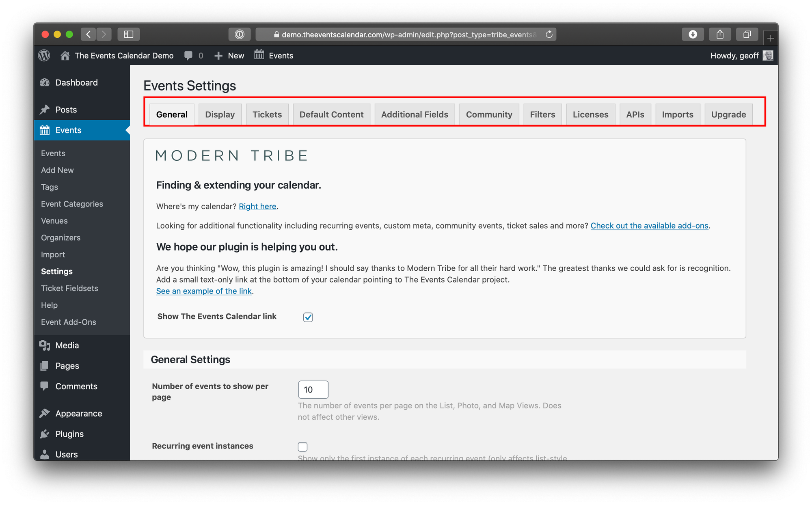Open Dashboard from the sidebar
This screenshot has width=812, height=505.
[x=76, y=83]
